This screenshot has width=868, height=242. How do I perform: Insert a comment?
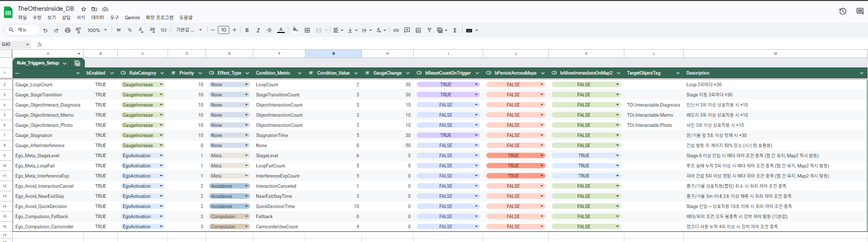point(407,30)
